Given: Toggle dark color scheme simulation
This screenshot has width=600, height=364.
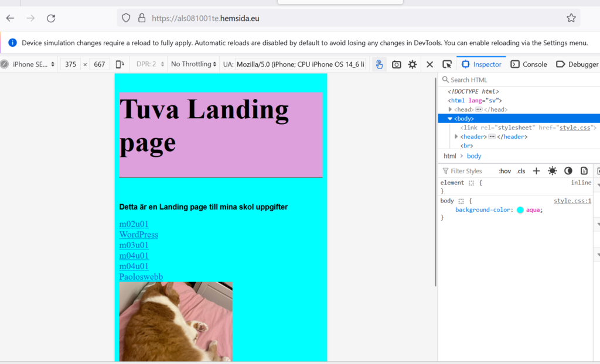Looking at the screenshot, I should (568, 171).
